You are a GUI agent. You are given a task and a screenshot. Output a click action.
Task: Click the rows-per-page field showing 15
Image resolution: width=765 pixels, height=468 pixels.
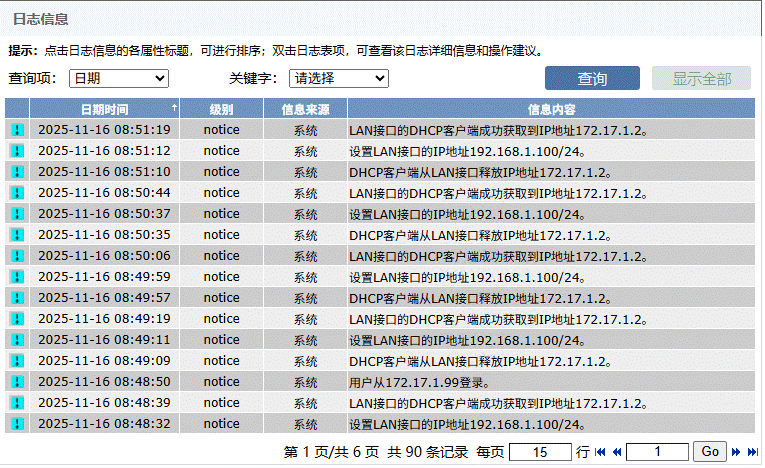click(x=540, y=452)
